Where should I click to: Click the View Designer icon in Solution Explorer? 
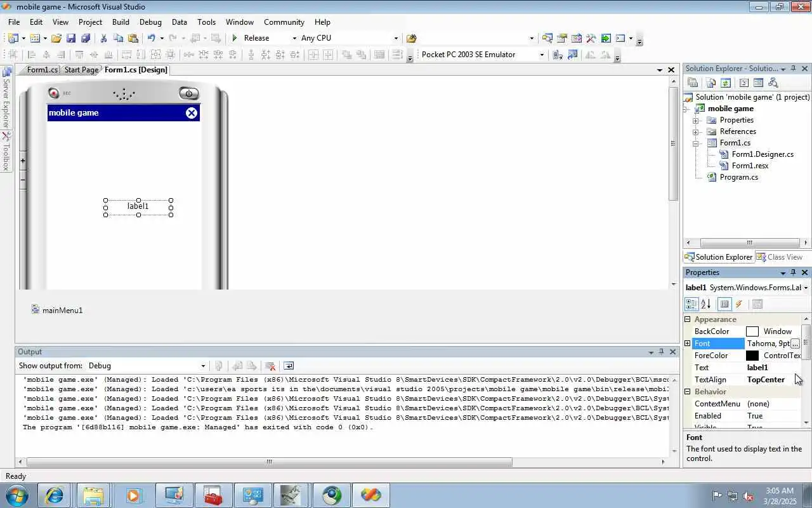pos(758,83)
